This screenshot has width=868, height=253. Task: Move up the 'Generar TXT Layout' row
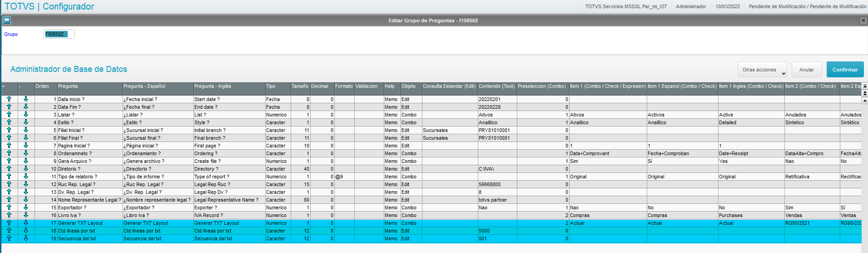coord(9,223)
